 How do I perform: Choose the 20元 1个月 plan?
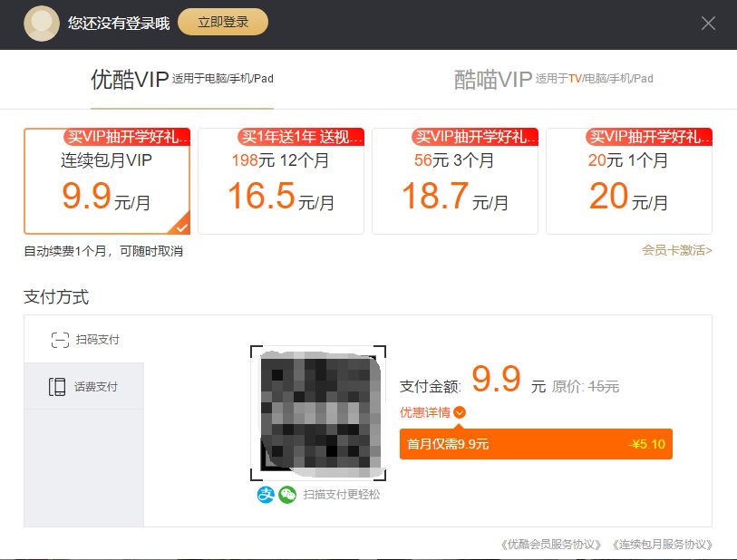tap(629, 181)
